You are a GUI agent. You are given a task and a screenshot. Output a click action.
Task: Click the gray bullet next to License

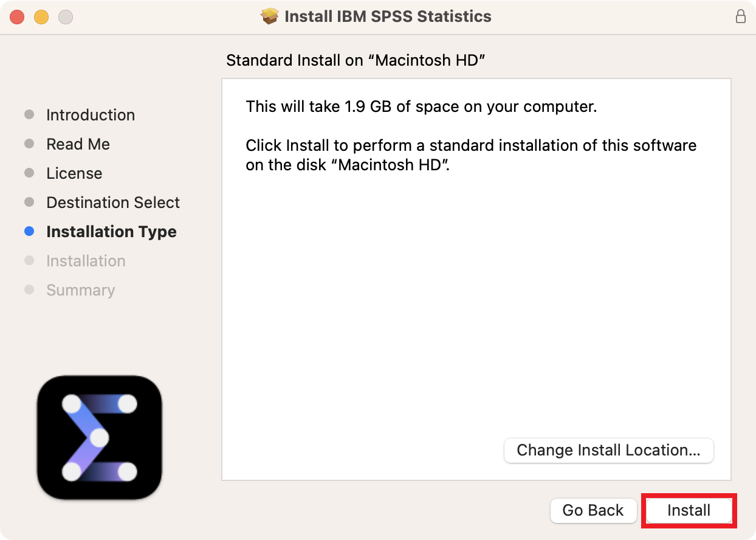point(29,173)
